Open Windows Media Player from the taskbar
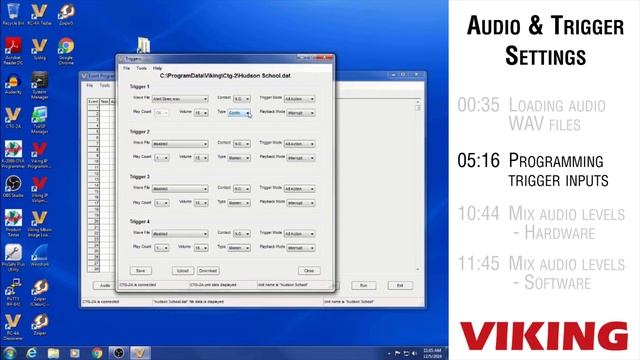The height and width of the screenshot is (360, 640). [x=75, y=353]
